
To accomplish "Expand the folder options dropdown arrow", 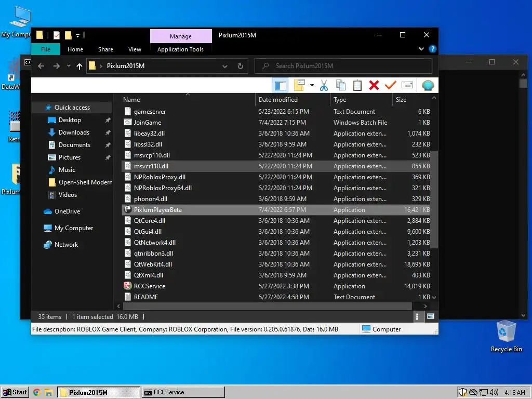I will click(312, 86).
